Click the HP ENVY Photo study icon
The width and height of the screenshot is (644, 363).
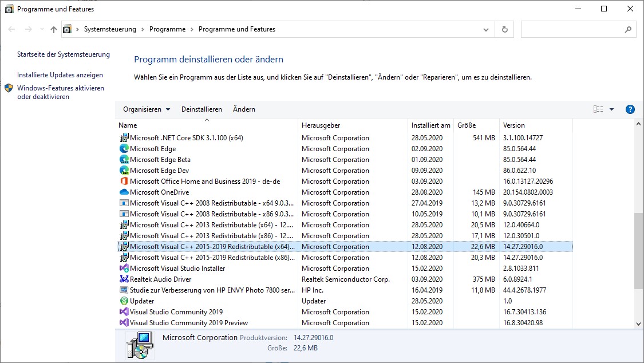click(124, 290)
